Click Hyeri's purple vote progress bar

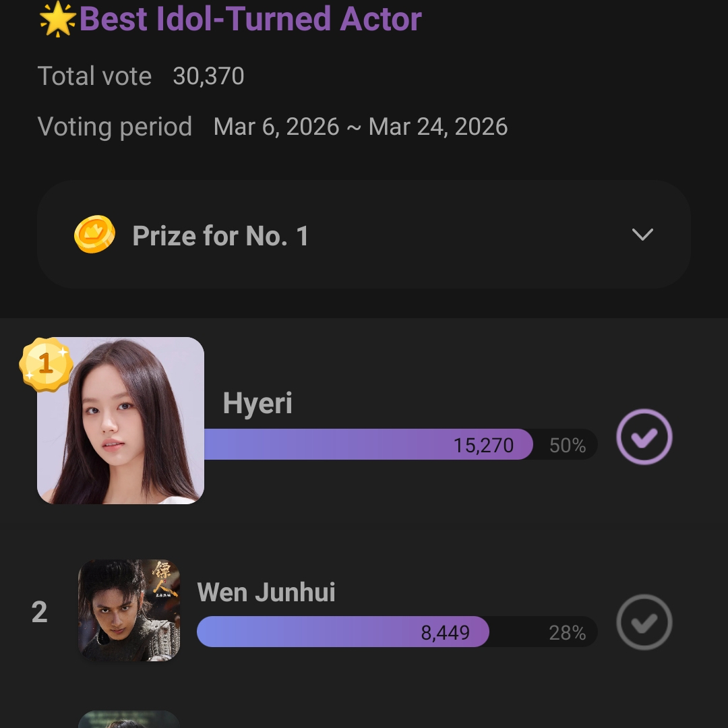[x=367, y=445]
